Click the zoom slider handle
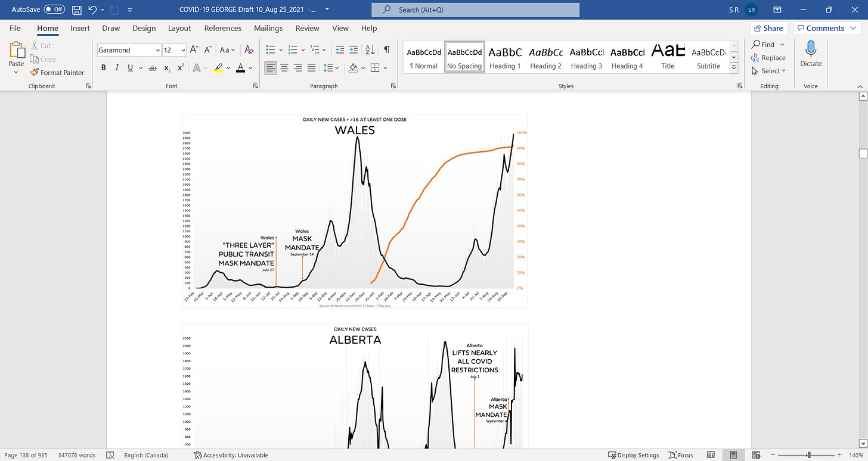868x461 pixels. (x=810, y=455)
